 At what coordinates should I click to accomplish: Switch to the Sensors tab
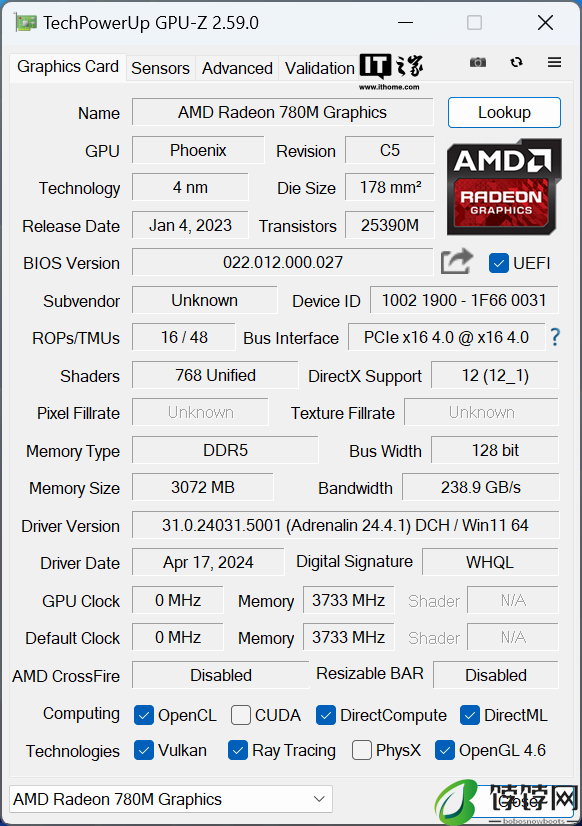160,68
